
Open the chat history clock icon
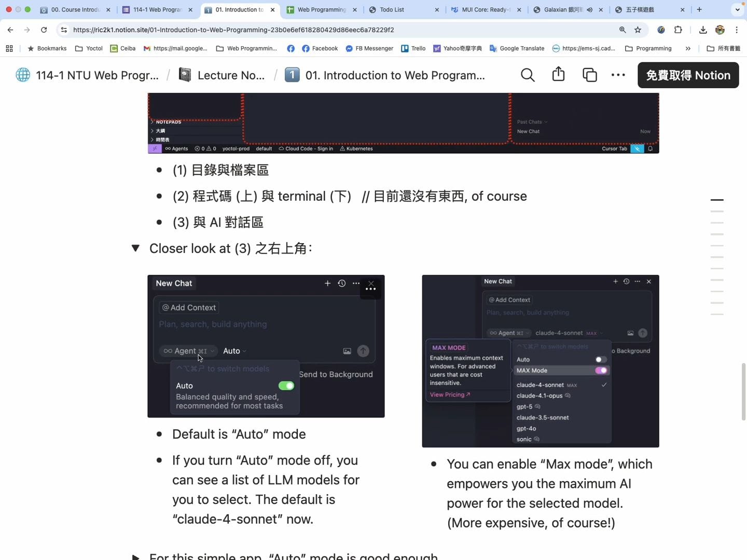tap(342, 283)
